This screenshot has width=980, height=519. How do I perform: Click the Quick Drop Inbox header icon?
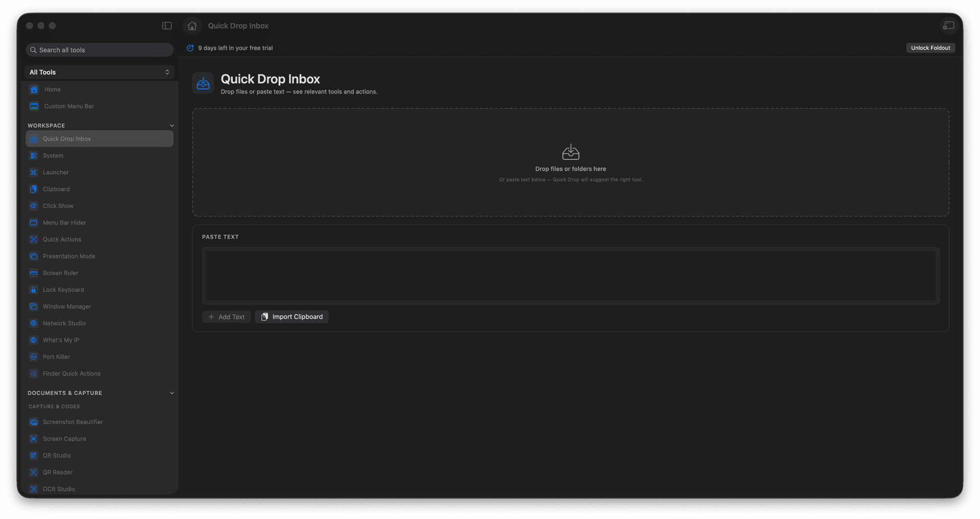coord(203,83)
